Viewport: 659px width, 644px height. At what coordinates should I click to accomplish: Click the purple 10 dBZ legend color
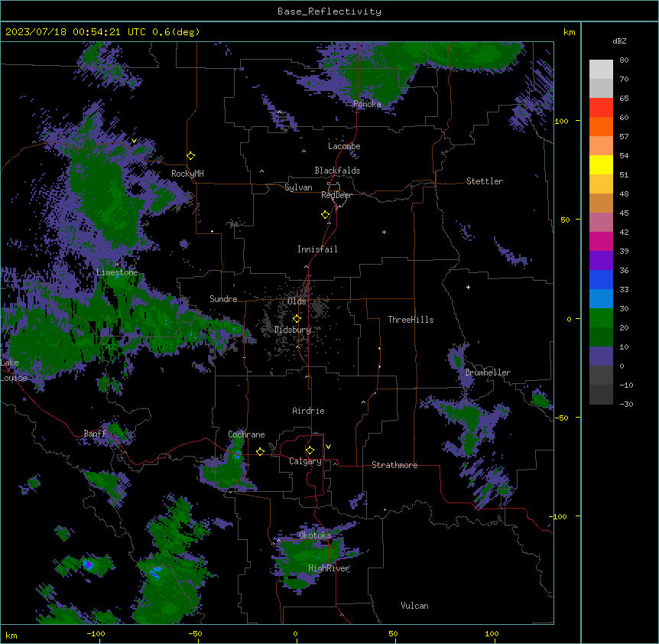[x=601, y=356]
